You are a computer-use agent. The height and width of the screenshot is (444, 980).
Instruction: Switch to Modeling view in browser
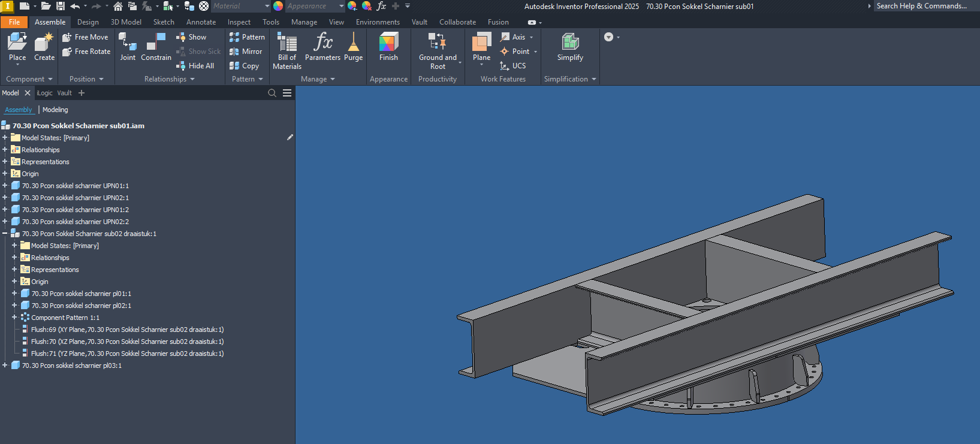pyautogui.click(x=55, y=110)
